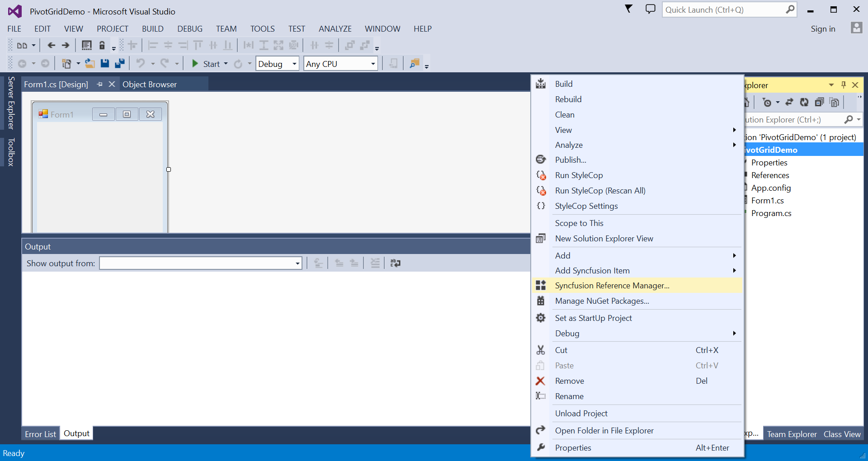868x461 pixels.
Task: Open the Any CPU platform dropdown
Action: [x=341, y=64]
